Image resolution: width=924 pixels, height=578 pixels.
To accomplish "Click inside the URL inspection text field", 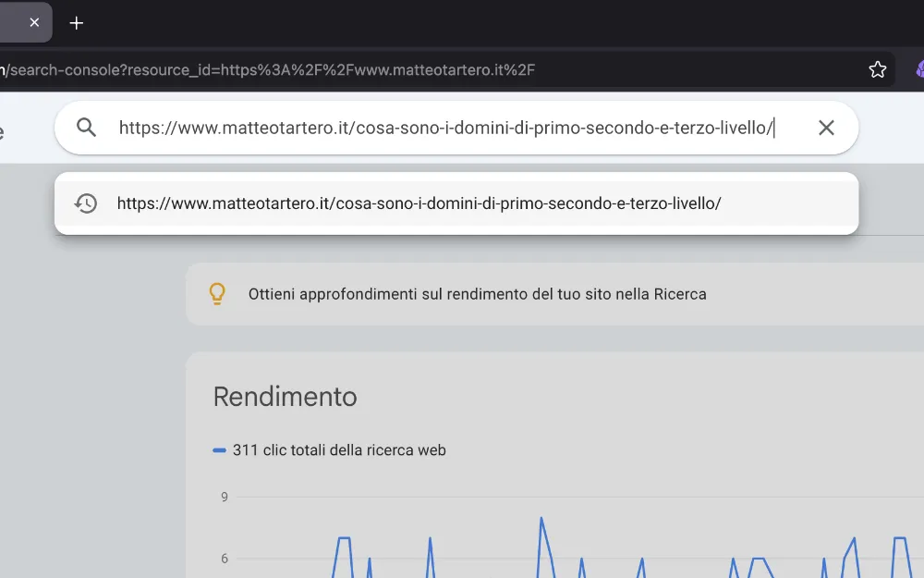I will 445,128.
